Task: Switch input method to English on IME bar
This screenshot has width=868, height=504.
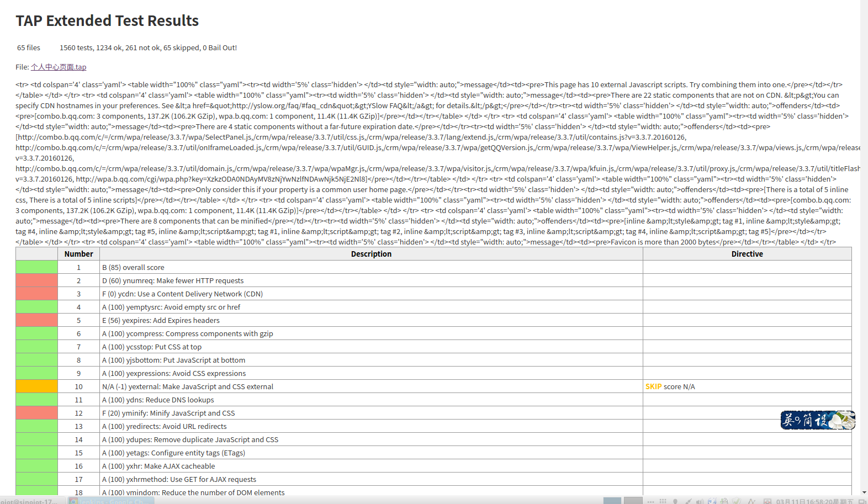Action: click(788, 420)
